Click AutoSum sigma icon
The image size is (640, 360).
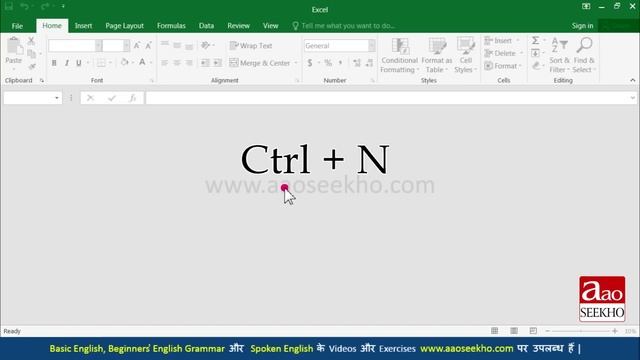[x=535, y=40]
